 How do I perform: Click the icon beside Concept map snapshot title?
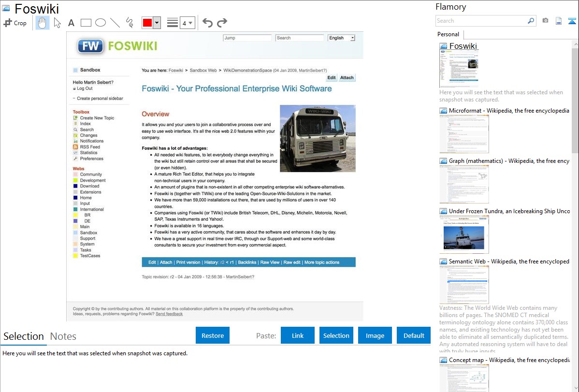443,360
